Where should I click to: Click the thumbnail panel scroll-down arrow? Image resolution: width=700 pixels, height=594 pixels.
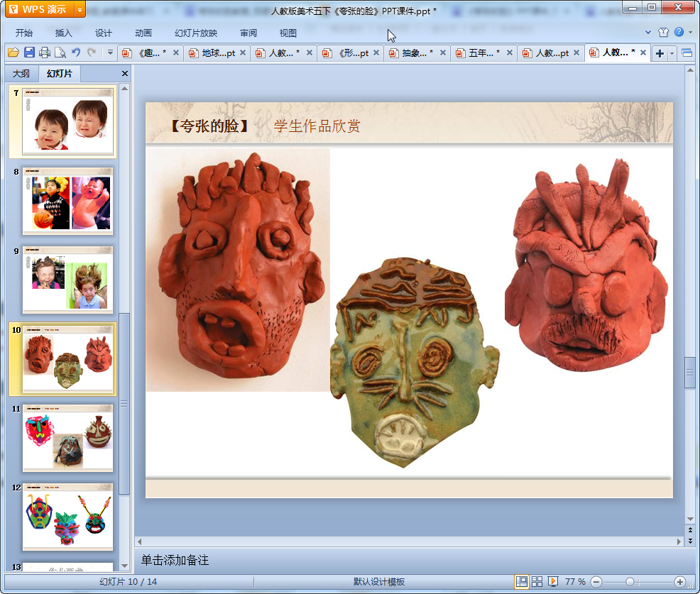[125, 566]
